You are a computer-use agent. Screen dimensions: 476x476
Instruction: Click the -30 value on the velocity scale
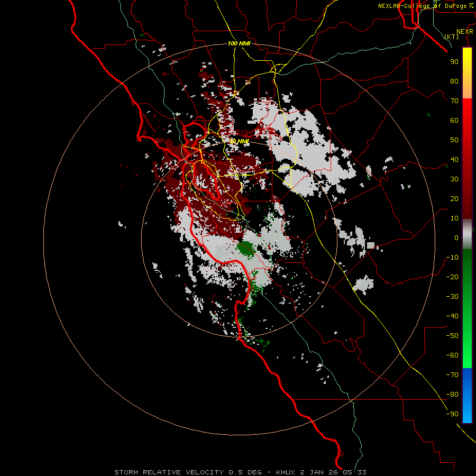pyautogui.click(x=452, y=297)
